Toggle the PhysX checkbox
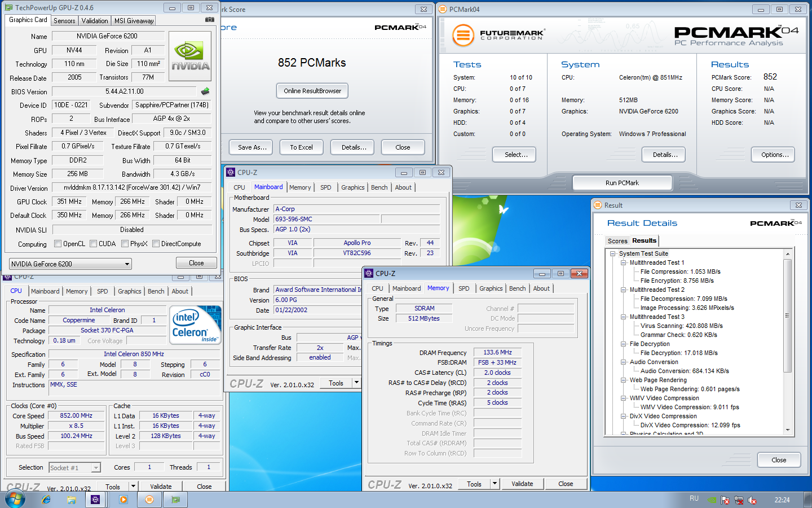 click(125, 244)
